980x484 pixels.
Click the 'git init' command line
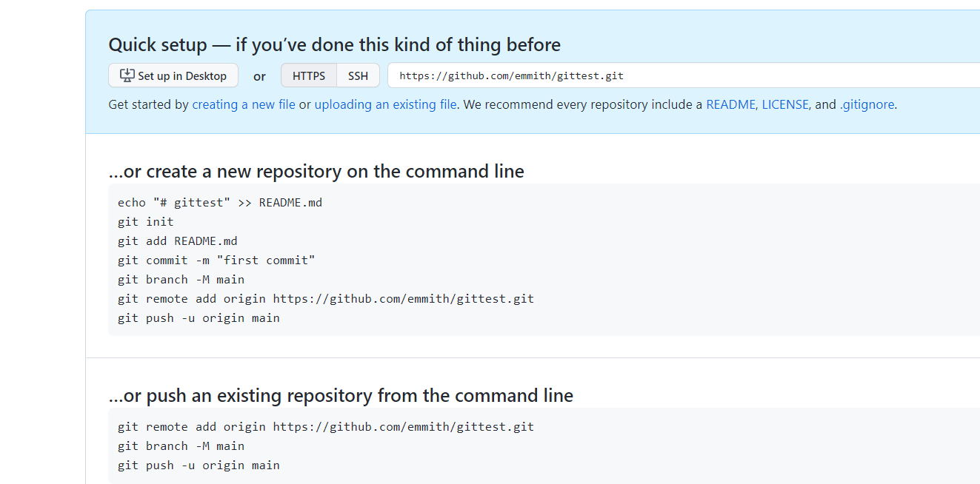[146, 221]
